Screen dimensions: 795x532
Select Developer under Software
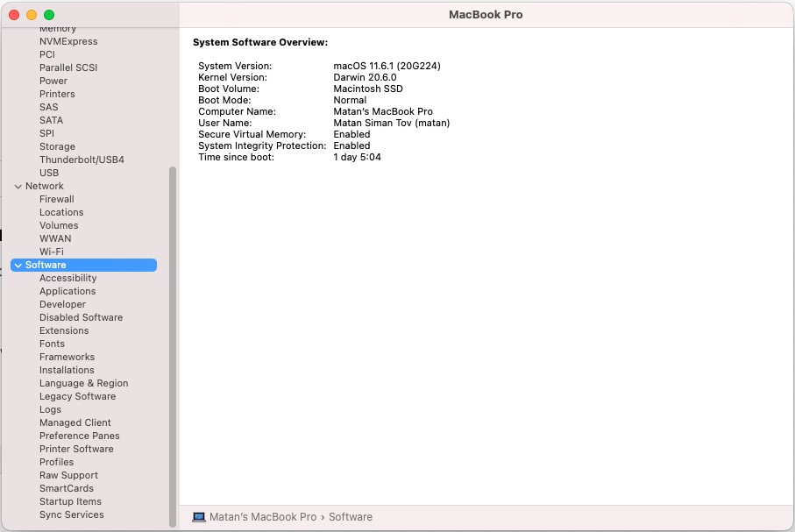point(63,305)
